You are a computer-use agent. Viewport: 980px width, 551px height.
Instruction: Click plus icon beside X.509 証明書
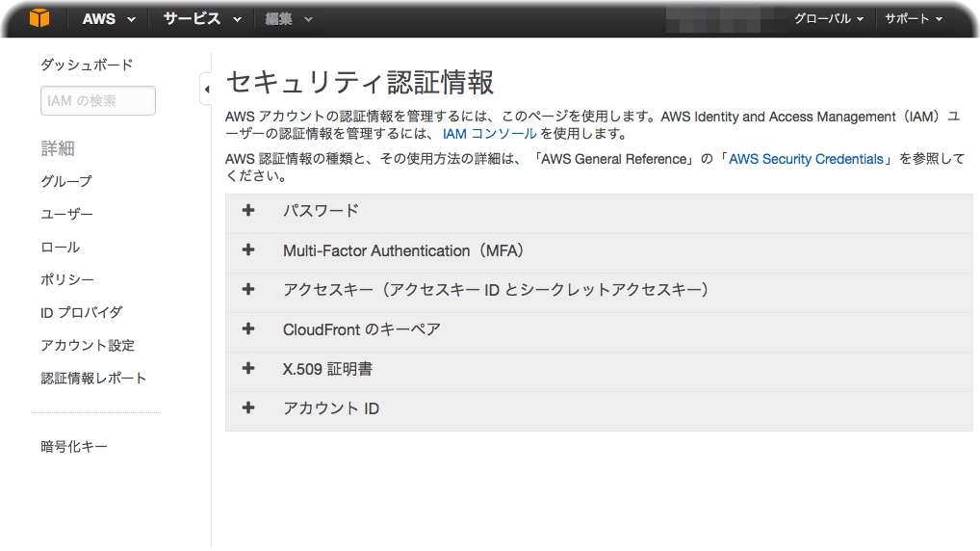point(248,368)
